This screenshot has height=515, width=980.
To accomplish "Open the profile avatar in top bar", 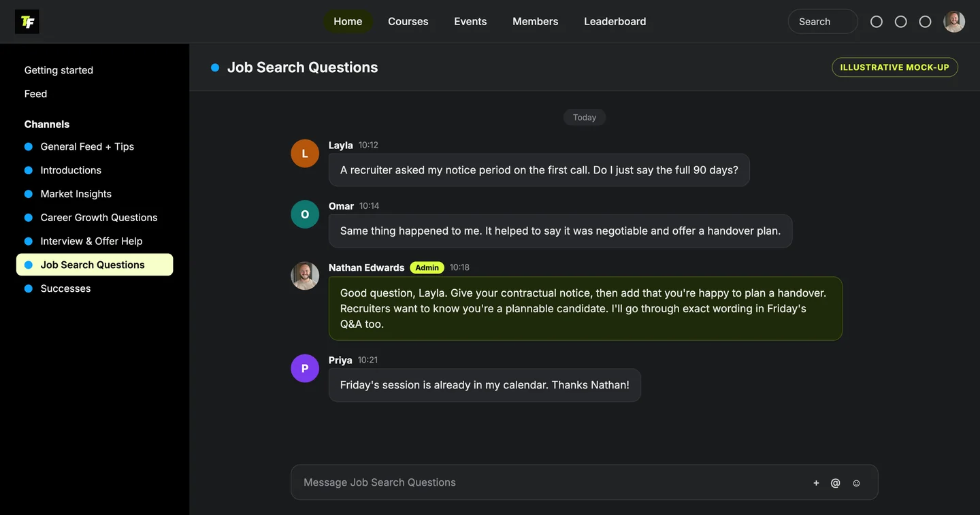I will (954, 22).
